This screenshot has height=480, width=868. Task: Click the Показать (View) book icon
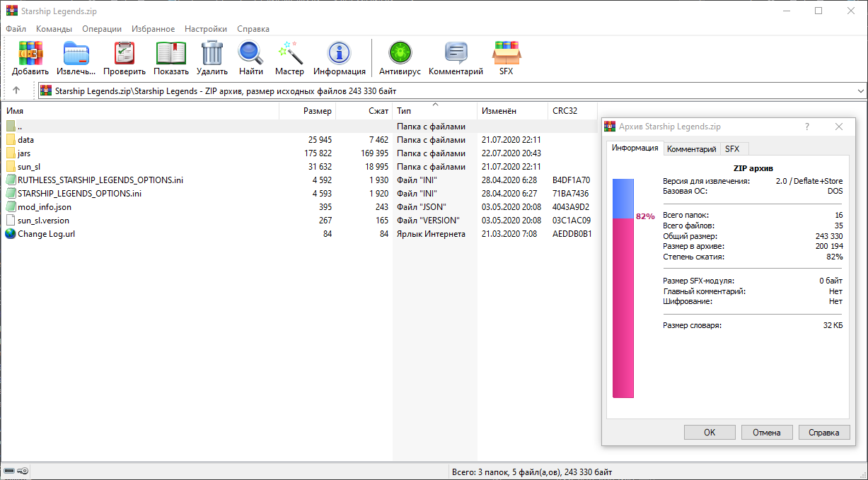tap(171, 53)
